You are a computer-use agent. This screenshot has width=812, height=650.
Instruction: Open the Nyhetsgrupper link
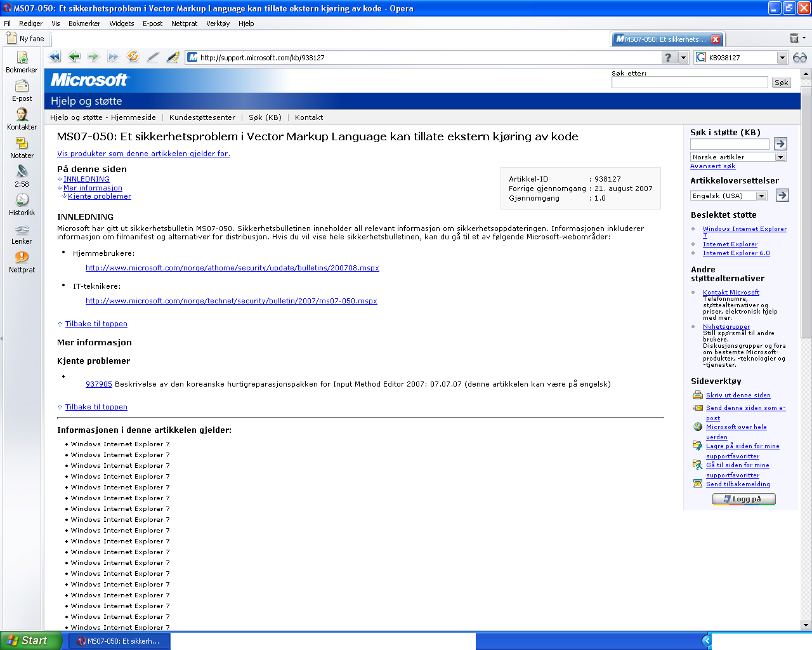[x=726, y=327]
